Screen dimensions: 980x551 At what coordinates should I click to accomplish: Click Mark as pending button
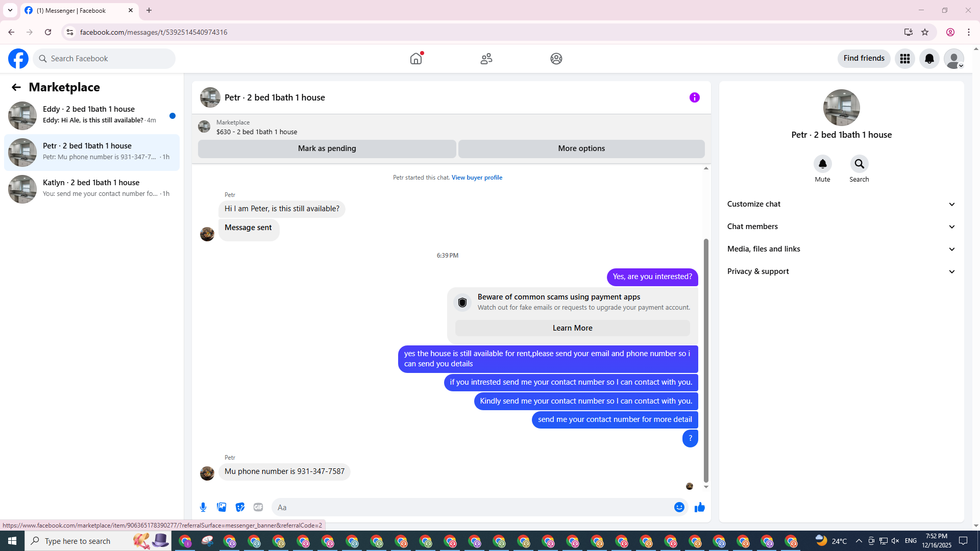pyautogui.click(x=327, y=148)
